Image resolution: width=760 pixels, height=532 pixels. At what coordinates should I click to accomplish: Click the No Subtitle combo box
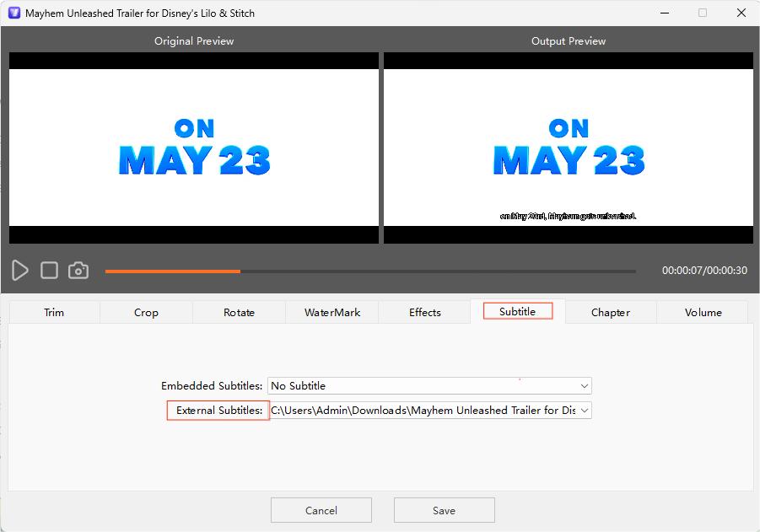[x=429, y=385]
